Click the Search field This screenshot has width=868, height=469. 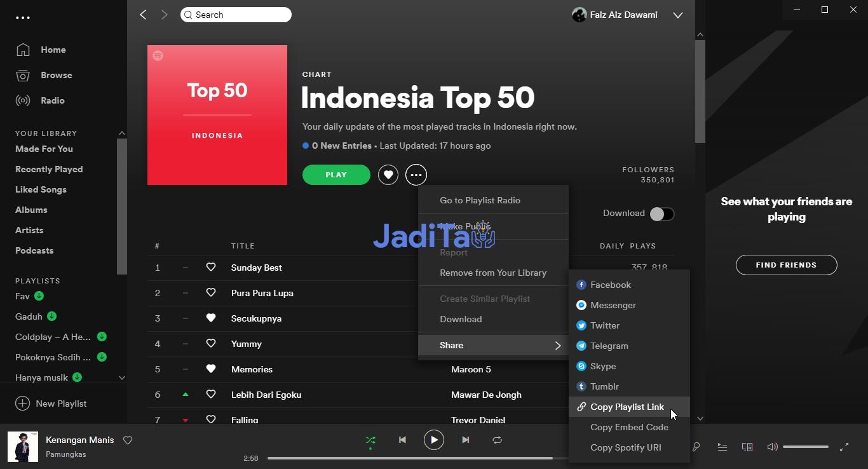point(236,15)
